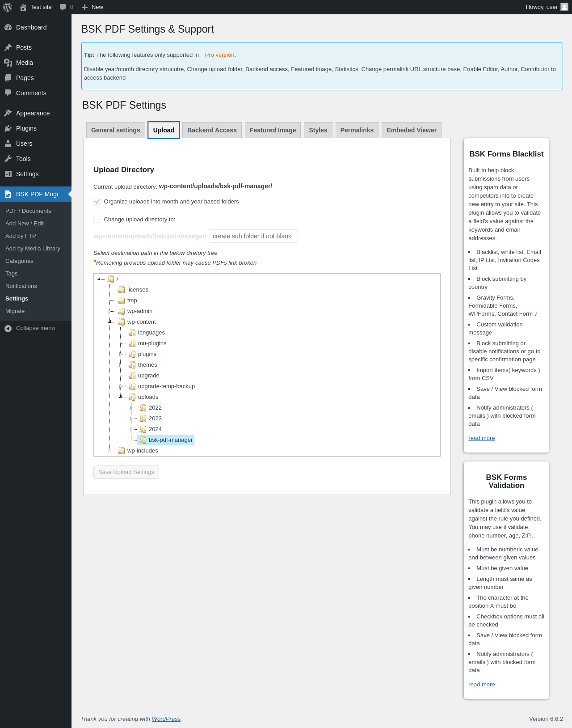
Task: Click the Howdy, user account text
Action: [542, 7]
